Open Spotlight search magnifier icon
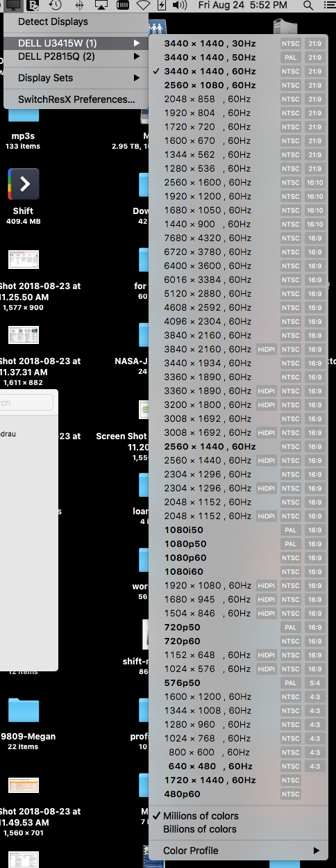Image resolution: width=336 pixels, height=868 pixels. tap(308, 6)
